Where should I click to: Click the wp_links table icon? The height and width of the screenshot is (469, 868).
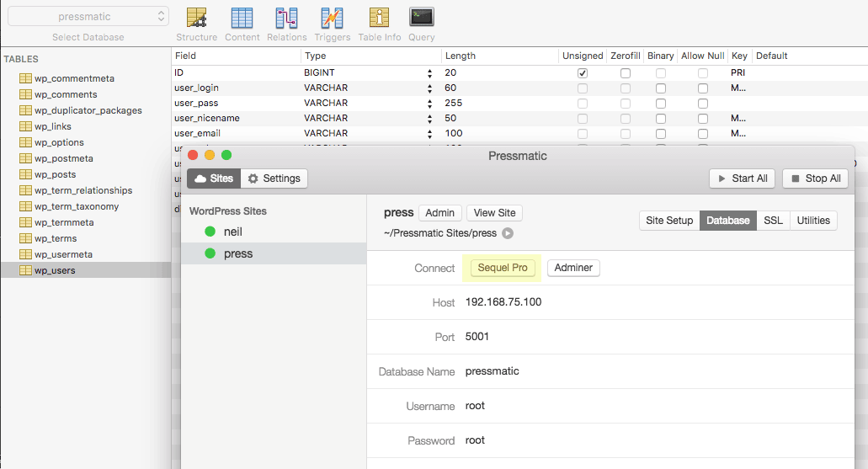point(25,126)
